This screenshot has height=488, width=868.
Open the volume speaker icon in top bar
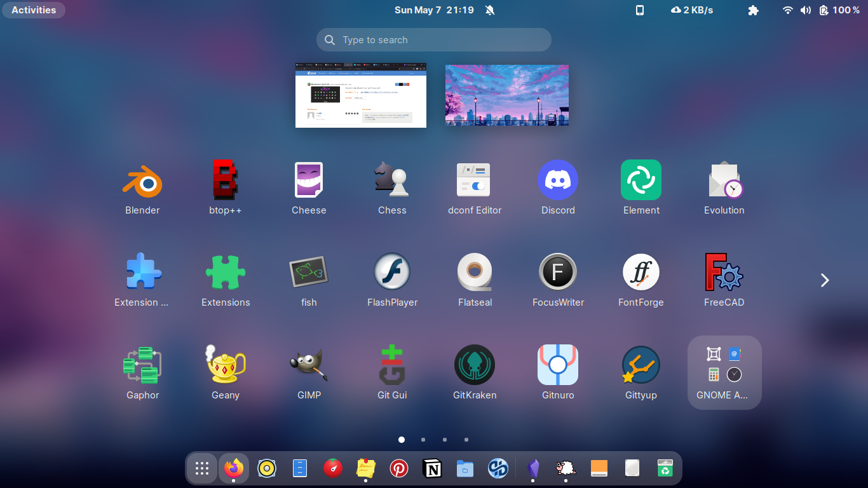coord(806,10)
